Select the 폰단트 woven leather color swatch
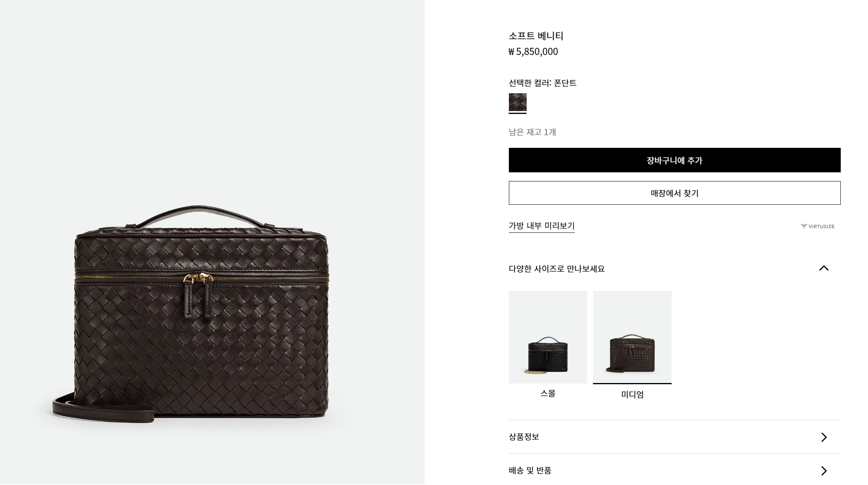This screenshot has width=868, height=485. [x=518, y=102]
